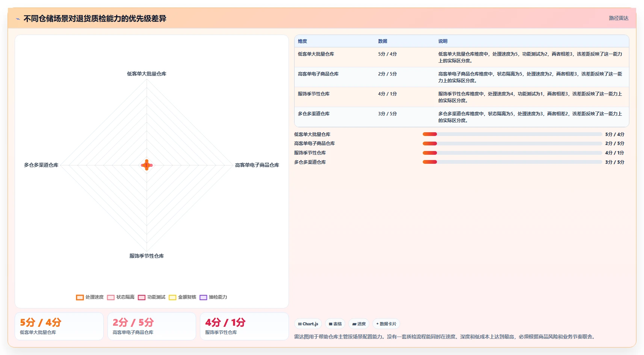Click the 5分 / 4分 value beside the progress bar
644x355 pixels.
click(615, 134)
